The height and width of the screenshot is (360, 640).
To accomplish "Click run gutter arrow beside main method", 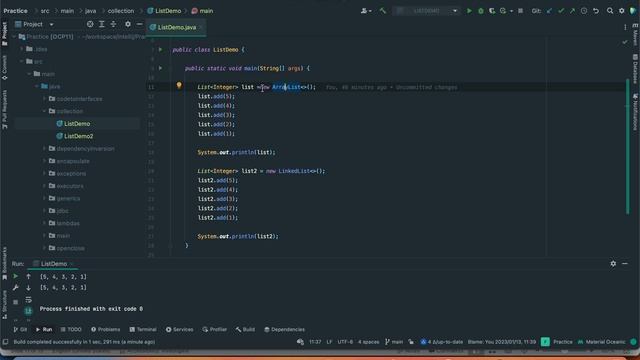I will [x=160, y=68].
